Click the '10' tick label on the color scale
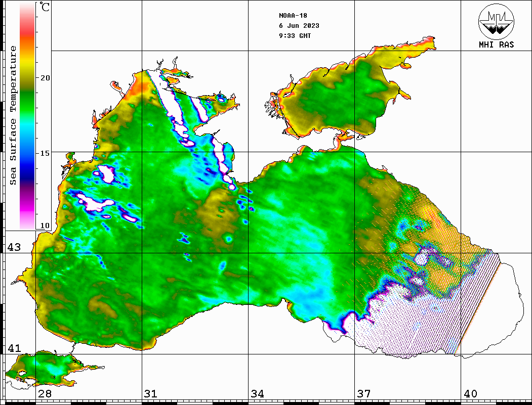This screenshot has height=405, width=532. [45, 226]
